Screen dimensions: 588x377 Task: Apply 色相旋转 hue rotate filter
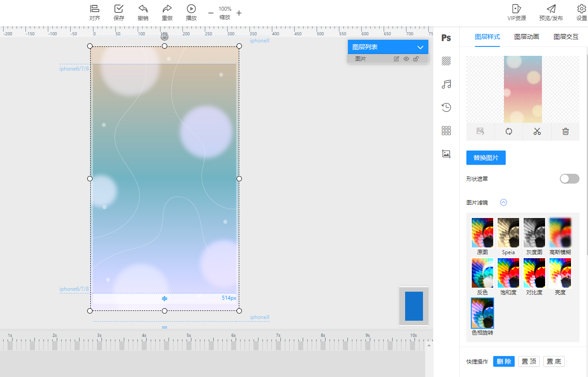click(482, 313)
